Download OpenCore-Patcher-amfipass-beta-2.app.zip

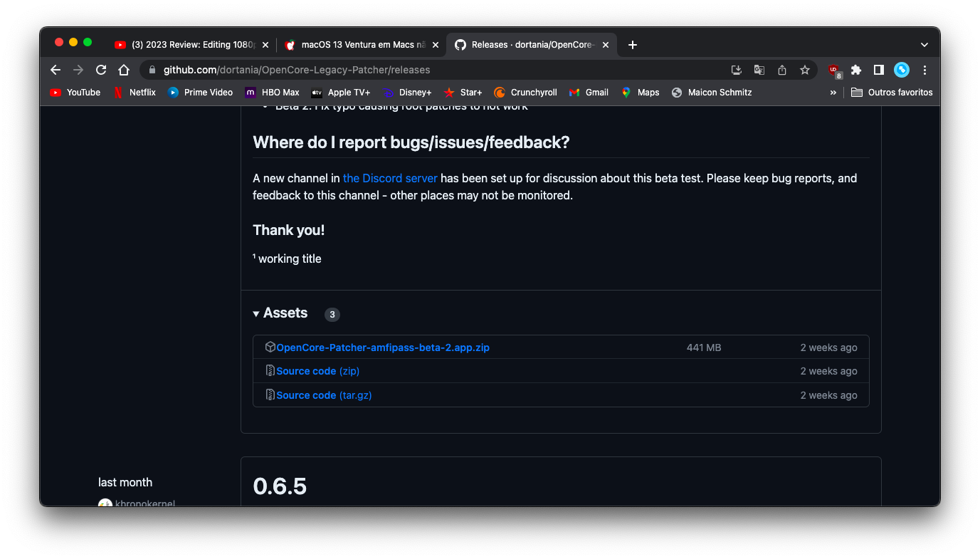coord(383,348)
